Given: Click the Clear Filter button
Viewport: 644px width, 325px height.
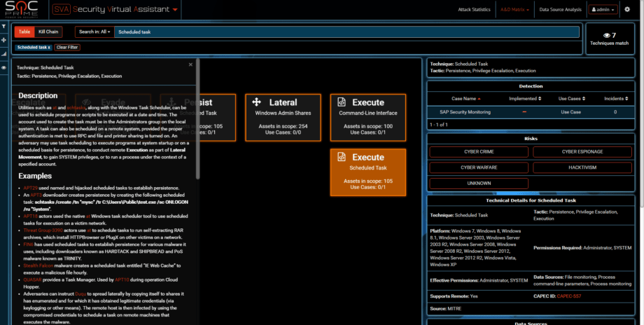Looking at the screenshot, I should pyautogui.click(x=67, y=47).
